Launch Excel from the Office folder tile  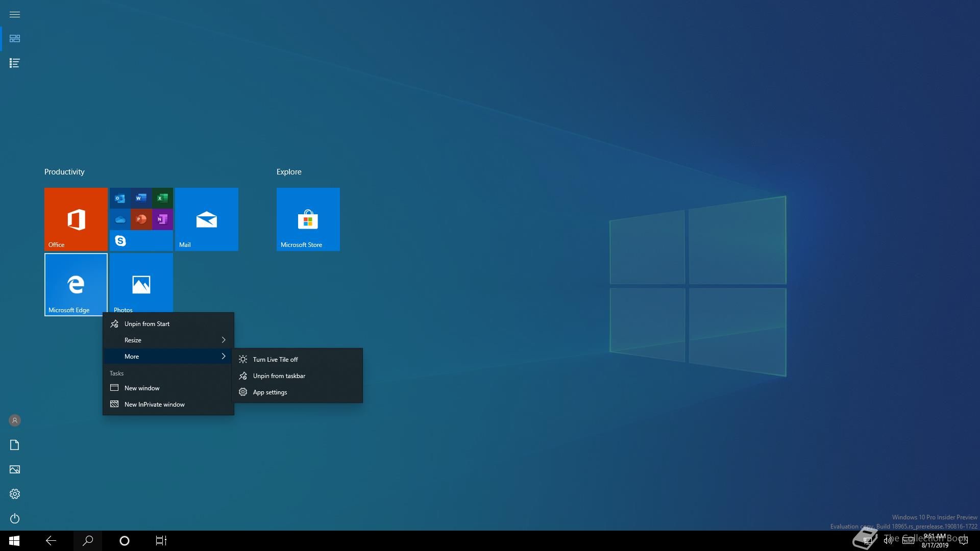162,198
